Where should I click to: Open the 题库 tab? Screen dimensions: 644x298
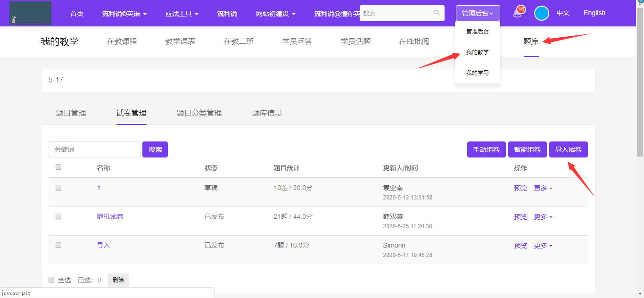coord(531,41)
